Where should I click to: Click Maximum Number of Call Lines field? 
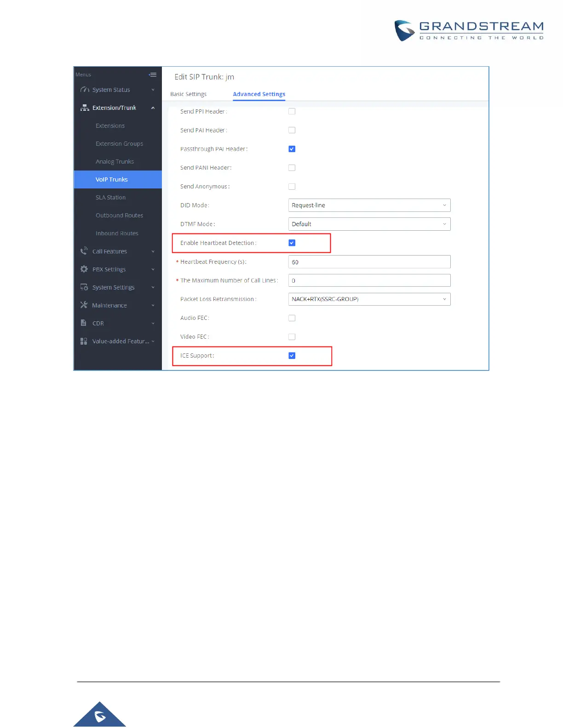tap(369, 280)
